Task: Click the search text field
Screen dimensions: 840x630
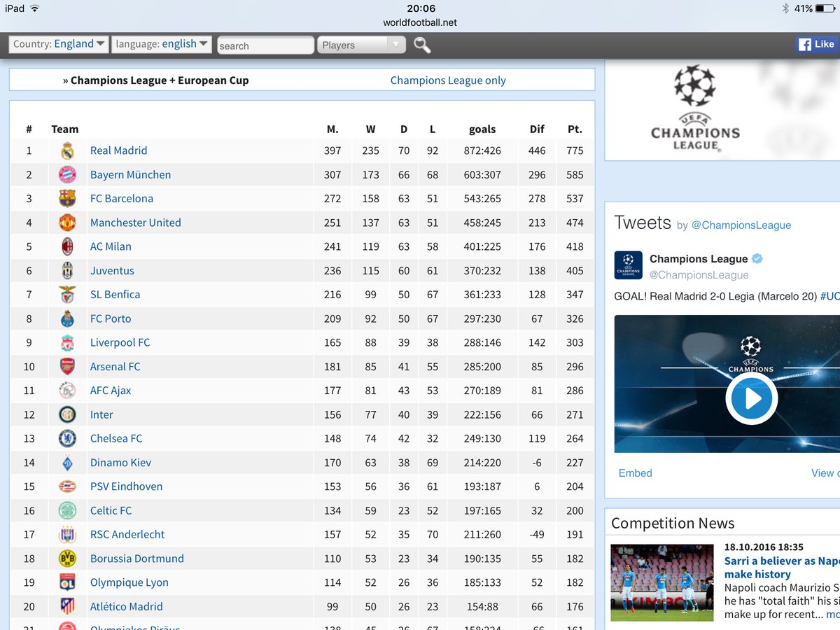Action: click(265, 45)
